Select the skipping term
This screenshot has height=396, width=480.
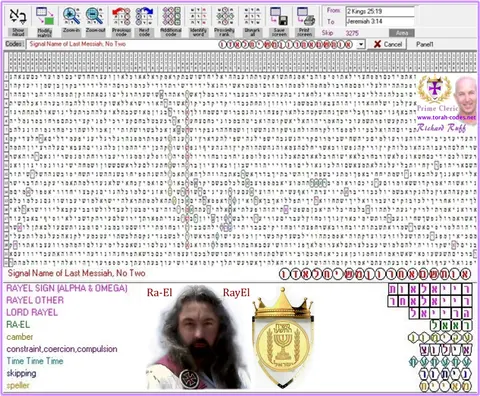coord(21,373)
